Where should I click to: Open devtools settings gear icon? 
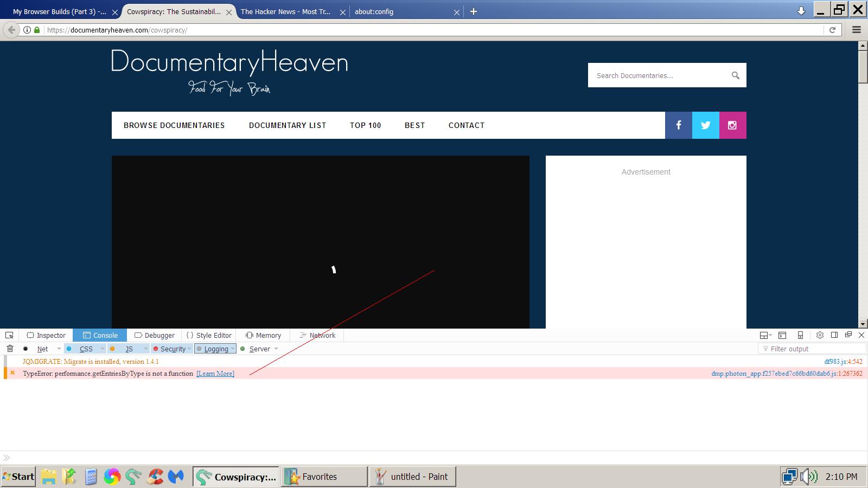pyautogui.click(x=820, y=335)
